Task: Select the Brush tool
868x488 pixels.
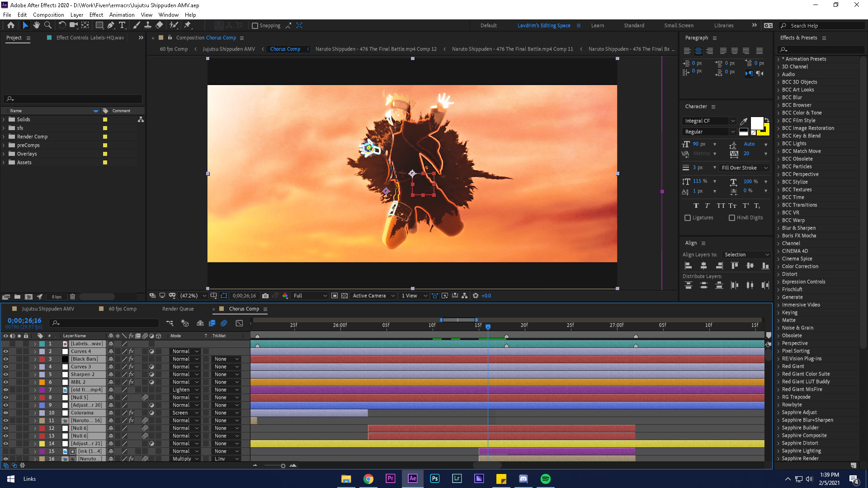Action: [x=137, y=25]
